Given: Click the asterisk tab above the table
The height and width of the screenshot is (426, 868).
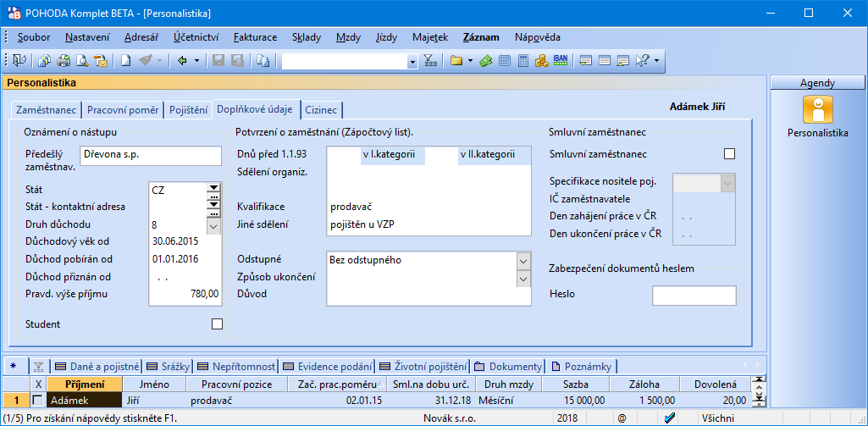Looking at the screenshot, I should pos(14,366).
